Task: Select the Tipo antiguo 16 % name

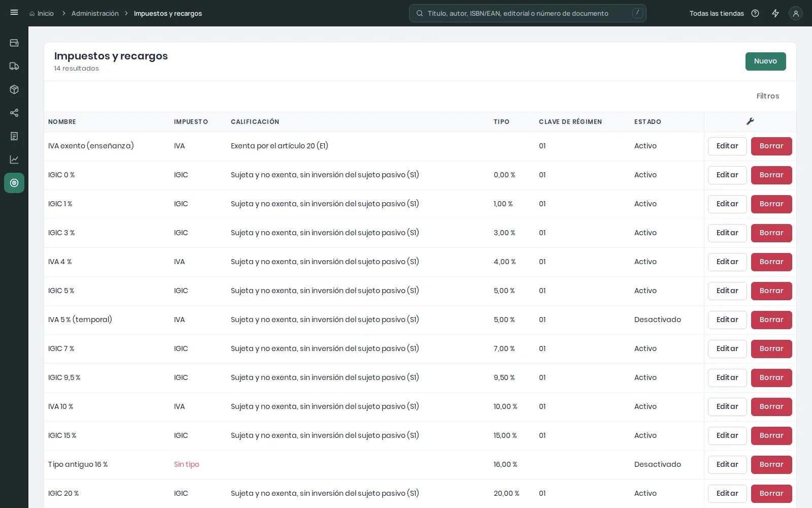Action: (x=78, y=464)
